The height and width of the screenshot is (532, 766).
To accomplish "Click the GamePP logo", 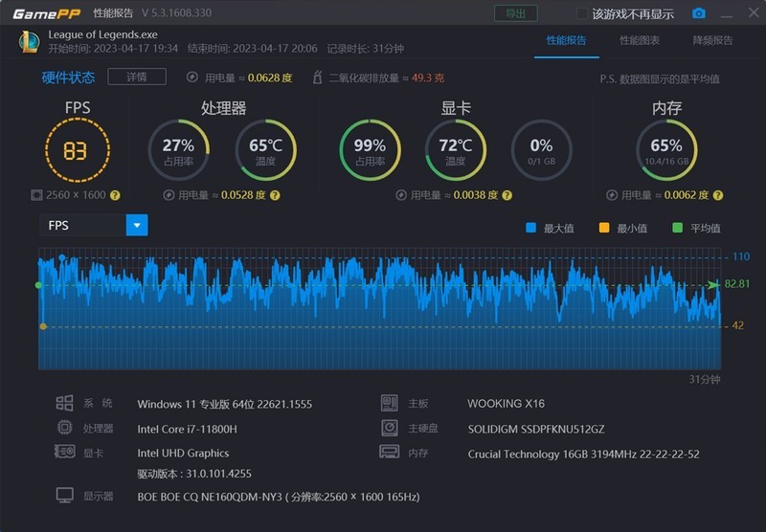I will [x=46, y=13].
